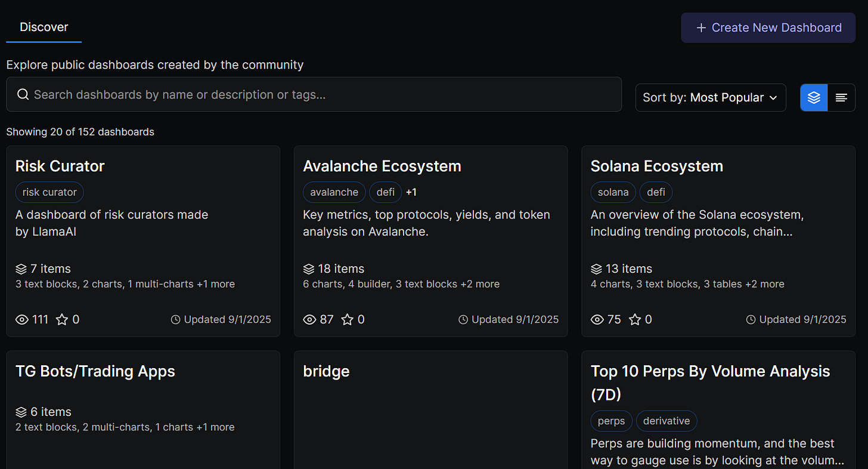Select the Discover tab
This screenshot has height=469, width=868.
pos(44,27)
